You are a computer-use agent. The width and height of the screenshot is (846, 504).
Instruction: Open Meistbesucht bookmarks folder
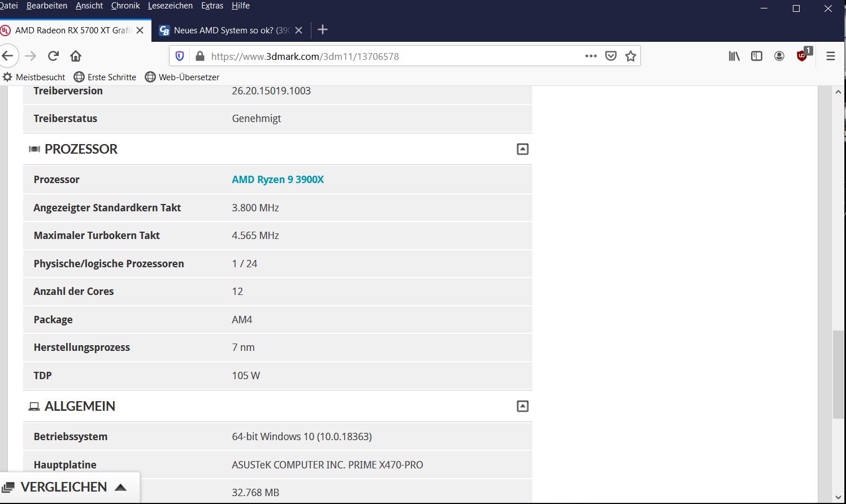tap(34, 77)
